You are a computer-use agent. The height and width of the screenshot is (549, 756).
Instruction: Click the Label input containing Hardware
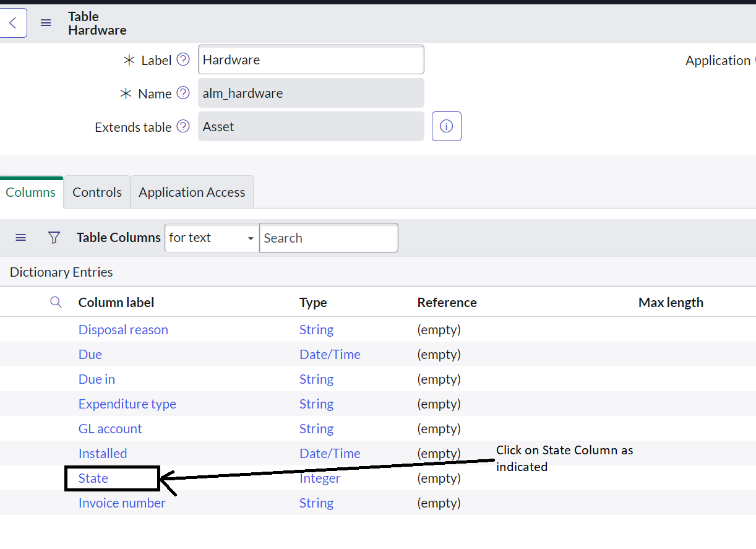click(311, 59)
